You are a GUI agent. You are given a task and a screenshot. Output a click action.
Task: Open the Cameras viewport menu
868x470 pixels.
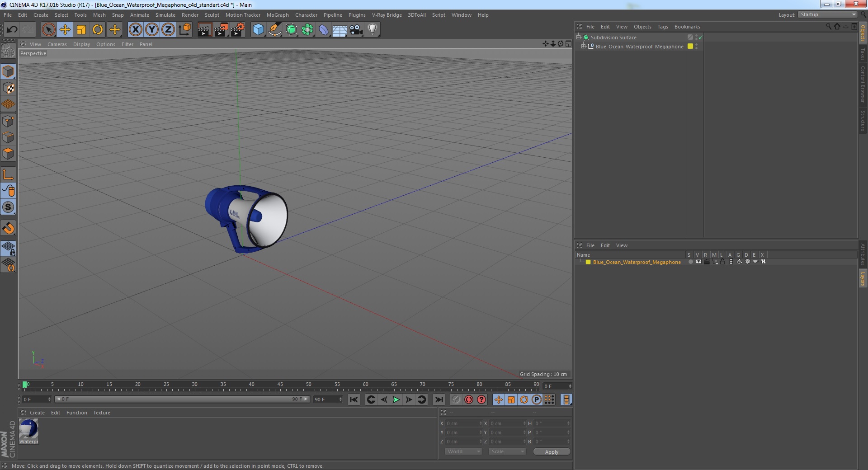(x=57, y=44)
